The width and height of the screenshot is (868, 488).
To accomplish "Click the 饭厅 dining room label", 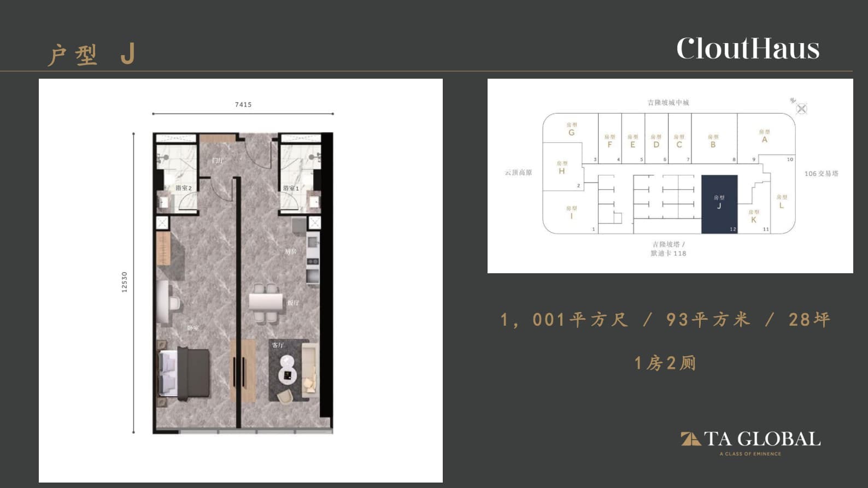I will click(293, 303).
